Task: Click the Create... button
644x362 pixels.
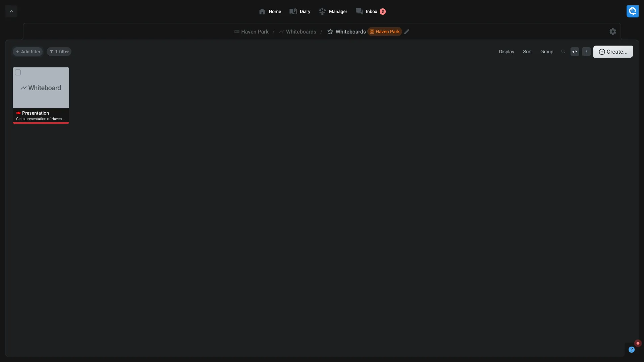Action: 613,52
